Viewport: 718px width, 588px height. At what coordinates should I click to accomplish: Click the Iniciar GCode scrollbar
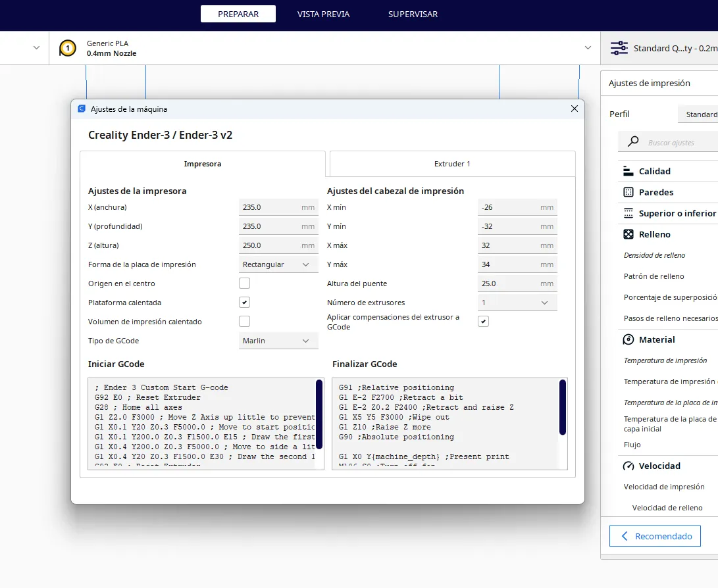(319, 414)
